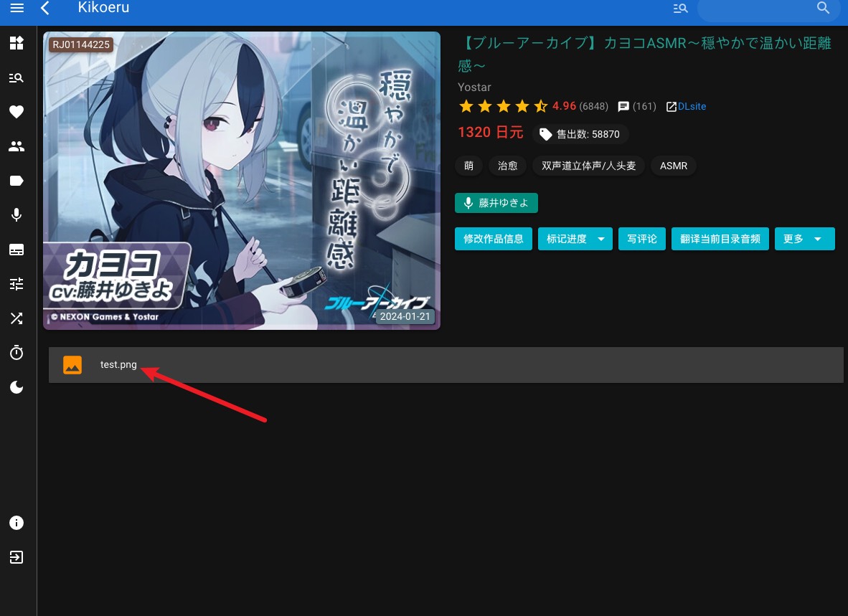Click the star rating row
This screenshot has height=616, width=848.
503,106
